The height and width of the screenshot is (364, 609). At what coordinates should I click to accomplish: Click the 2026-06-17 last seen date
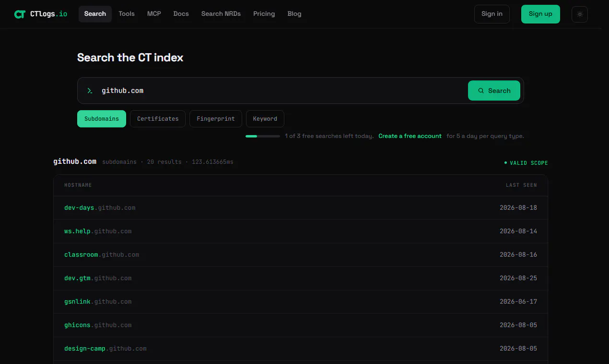click(x=518, y=302)
